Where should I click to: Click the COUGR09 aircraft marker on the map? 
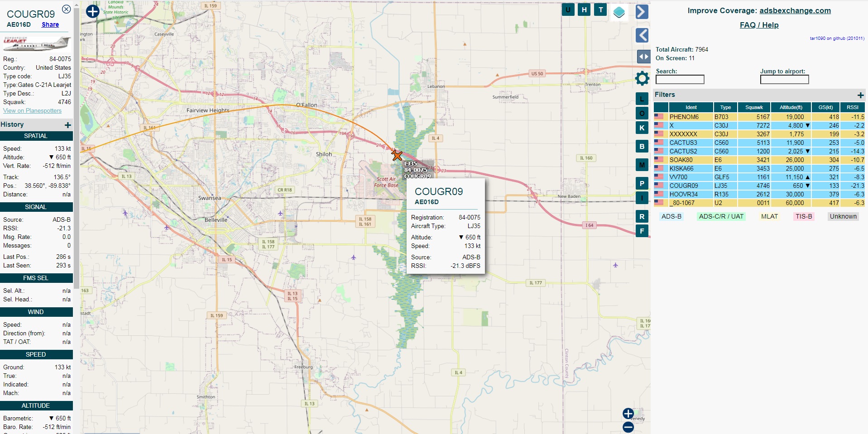pos(397,156)
